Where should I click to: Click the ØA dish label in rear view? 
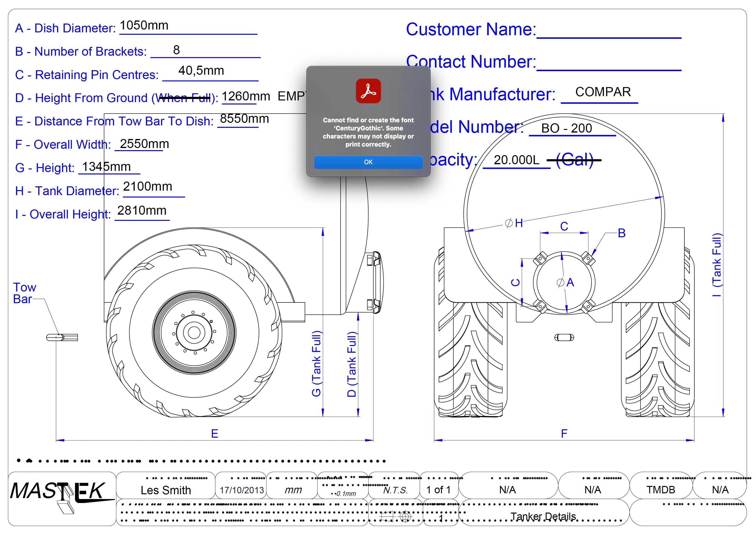pos(565,282)
